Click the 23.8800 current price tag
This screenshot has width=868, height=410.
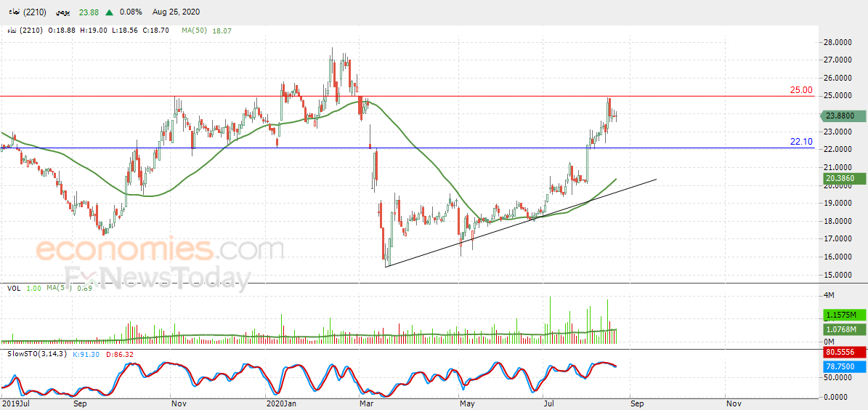pyautogui.click(x=842, y=116)
